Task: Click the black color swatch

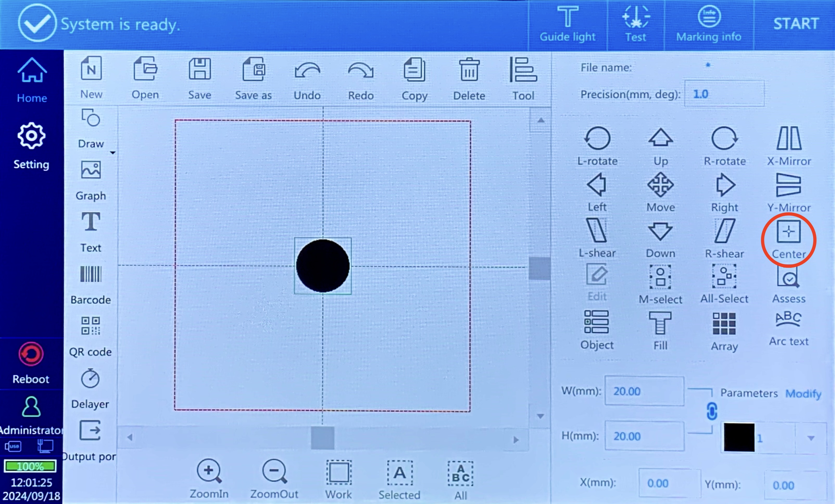Action: click(739, 437)
